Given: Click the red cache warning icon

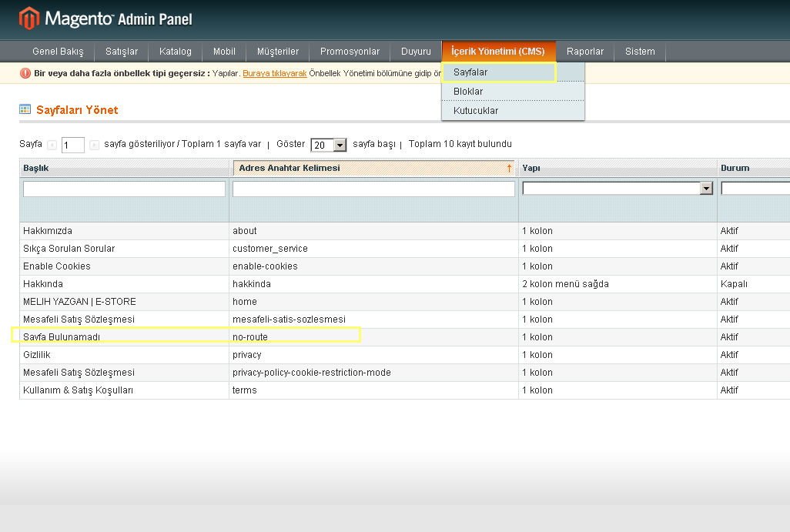Looking at the screenshot, I should coord(25,74).
